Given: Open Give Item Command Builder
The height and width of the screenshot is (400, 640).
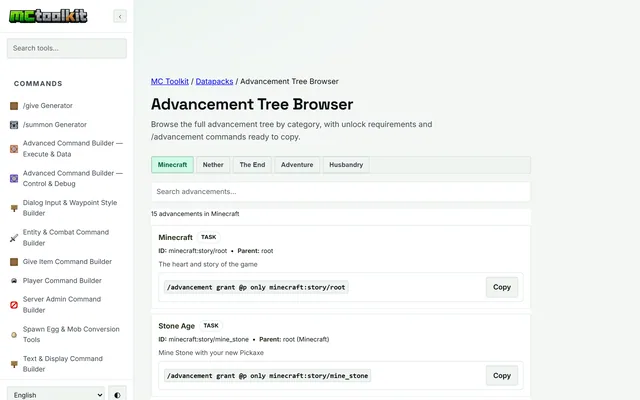Looking at the screenshot, I should 67,262.
